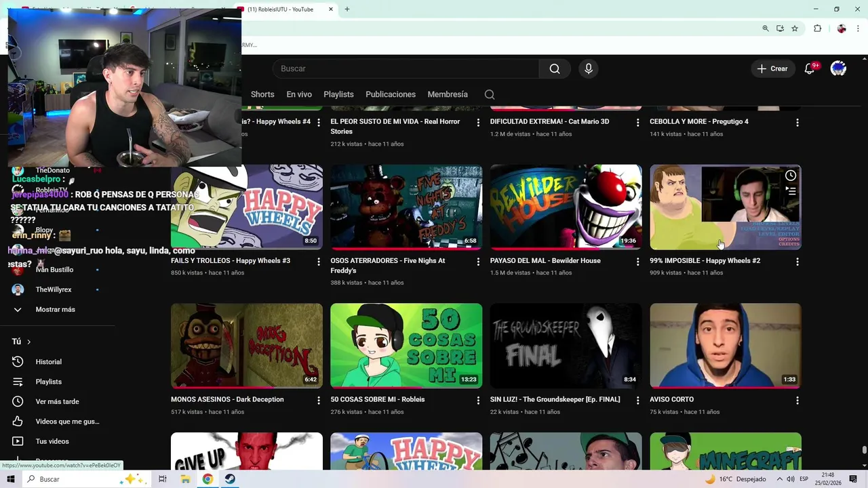Image resolution: width=868 pixels, height=488 pixels.
Task: Open Steam from the taskbar
Action: click(x=230, y=479)
